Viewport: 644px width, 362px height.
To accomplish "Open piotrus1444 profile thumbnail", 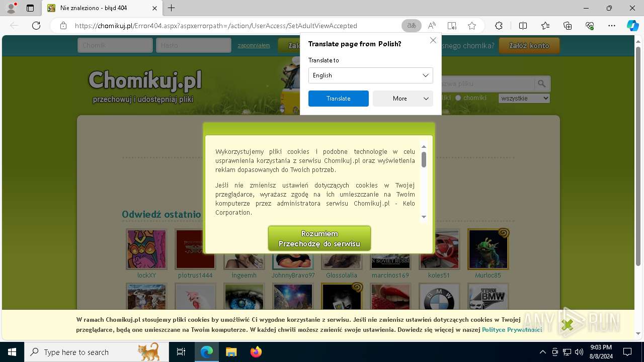I will (x=195, y=249).
